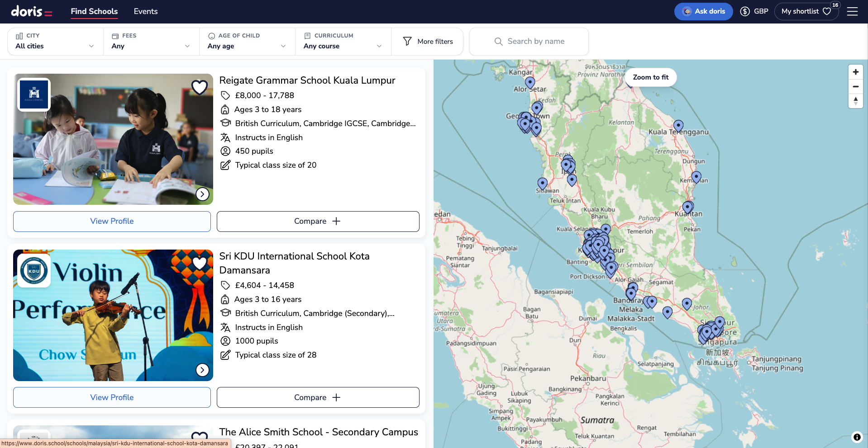The image size is (868, 448).
Task: Open the Curriculum dropdown
Action: click(343, 41)
